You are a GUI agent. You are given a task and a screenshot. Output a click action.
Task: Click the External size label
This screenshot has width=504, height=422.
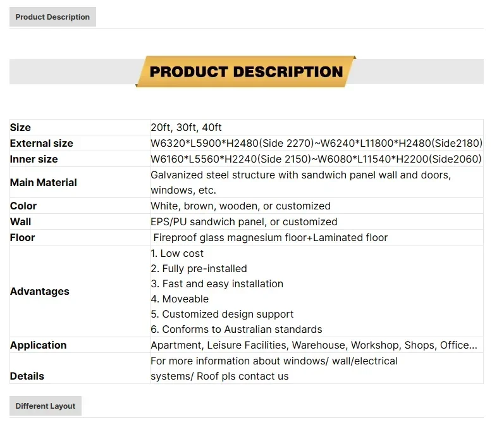point(42,143)
